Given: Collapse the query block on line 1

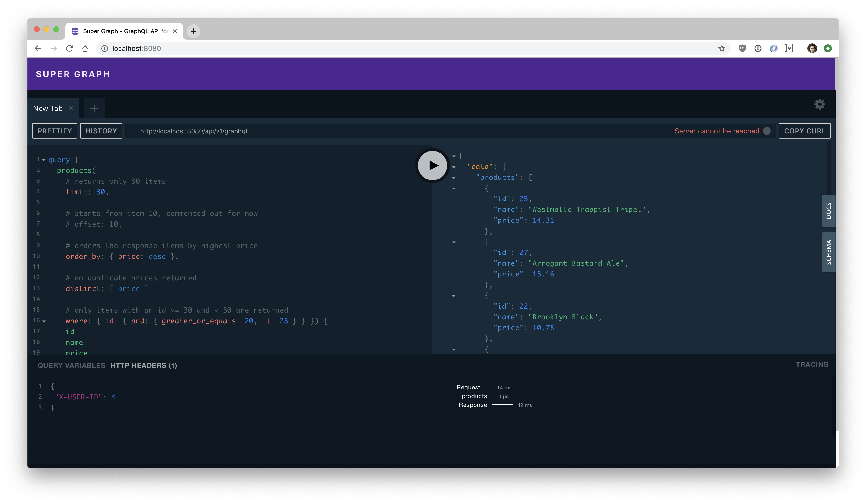Looking at the screenshot, I should click(44, 160).
